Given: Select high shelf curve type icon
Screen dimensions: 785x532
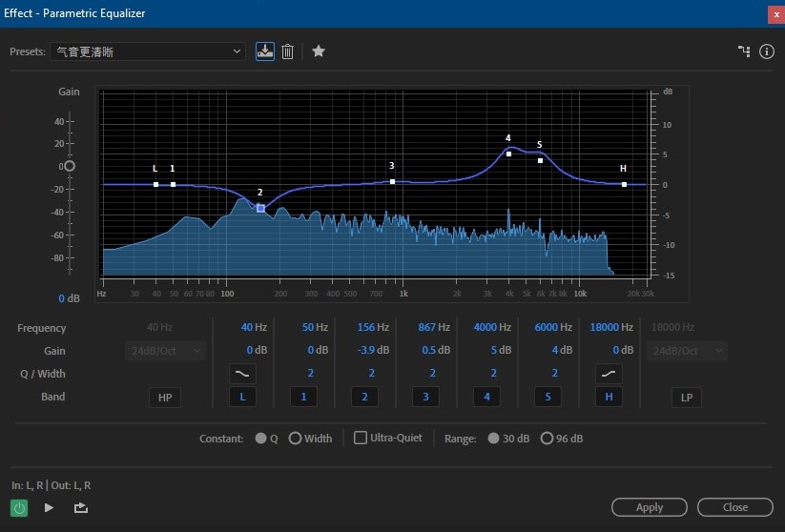Looking at the screenshot, I should tap(609, 374).
